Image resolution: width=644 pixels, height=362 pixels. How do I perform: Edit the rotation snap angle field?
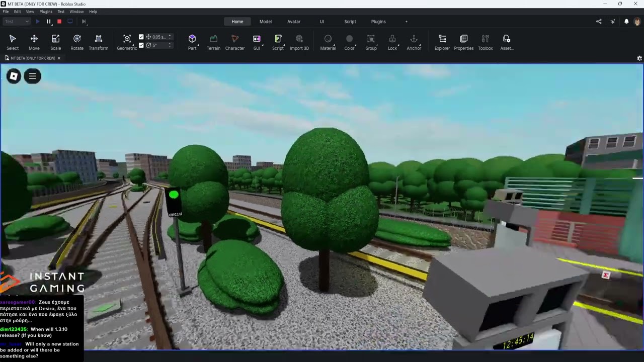(x=158, y=45)
